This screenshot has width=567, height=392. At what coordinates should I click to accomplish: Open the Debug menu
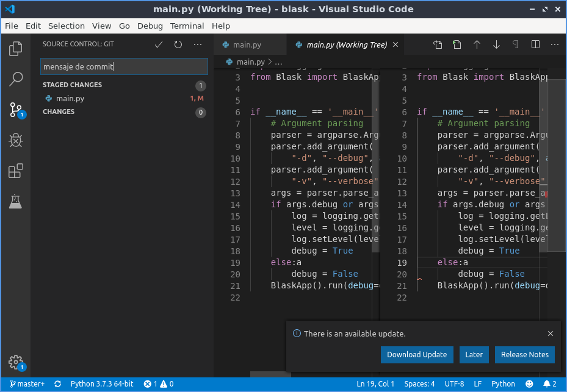(150, 26)
